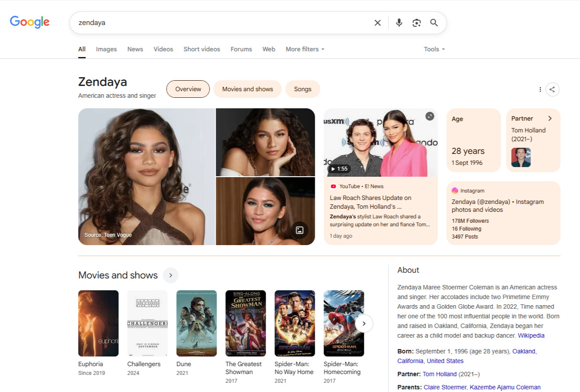Screen dimensions: 580x392
Task: Open the Teen Vogue main Zendaya photo
Action: [147, 177]
